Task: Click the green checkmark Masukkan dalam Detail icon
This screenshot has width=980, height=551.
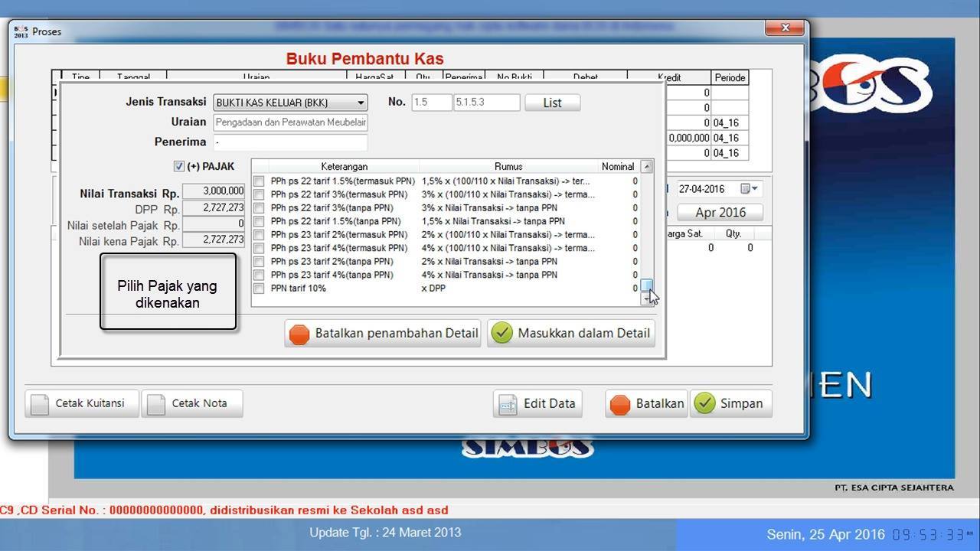Action: click(501, 334)
